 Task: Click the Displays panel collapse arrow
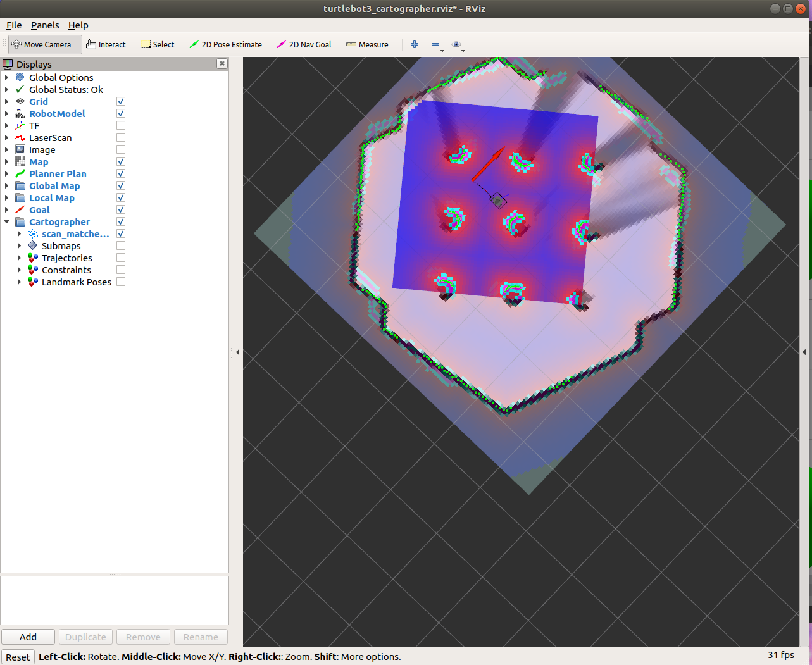pos(237,352)
